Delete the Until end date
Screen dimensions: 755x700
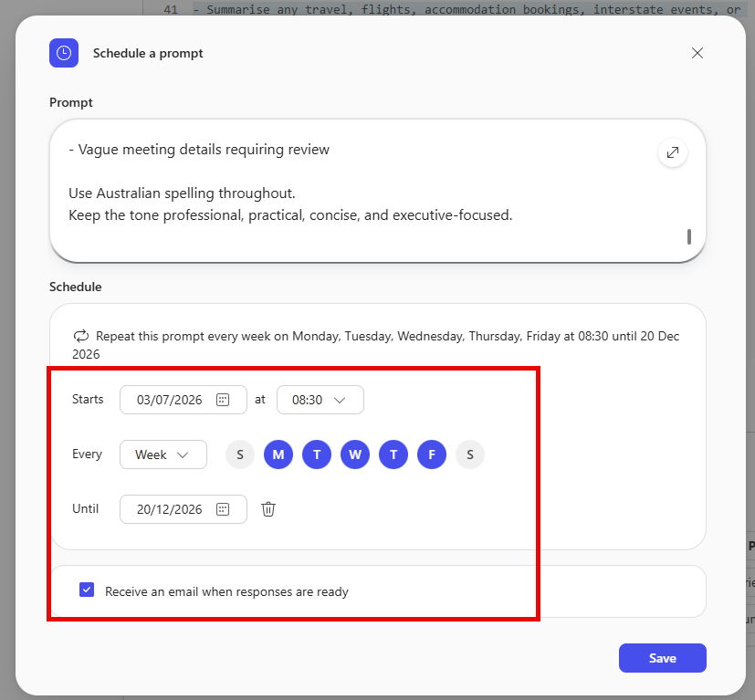(268, 509)
